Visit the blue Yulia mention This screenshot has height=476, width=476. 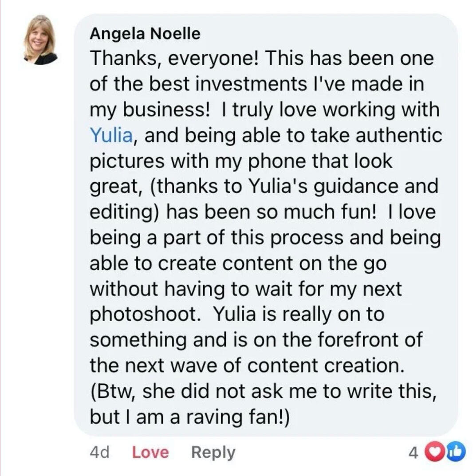pyautogui.click(x=111, y=135)
